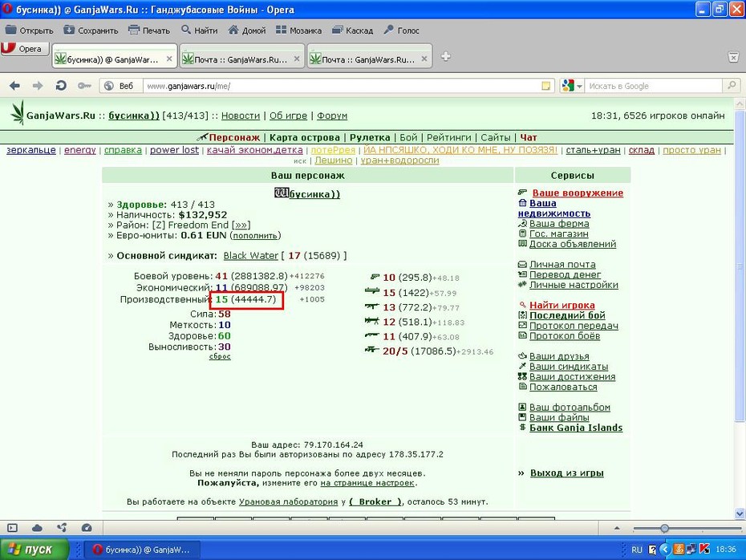
Task: Click the Kaspersky tray icon
Action: click(704, 549)
